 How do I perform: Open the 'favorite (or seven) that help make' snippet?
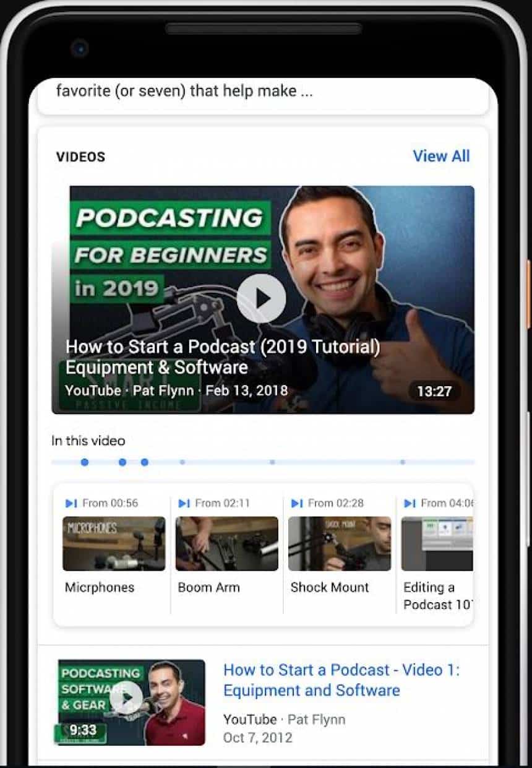(184, 92)
